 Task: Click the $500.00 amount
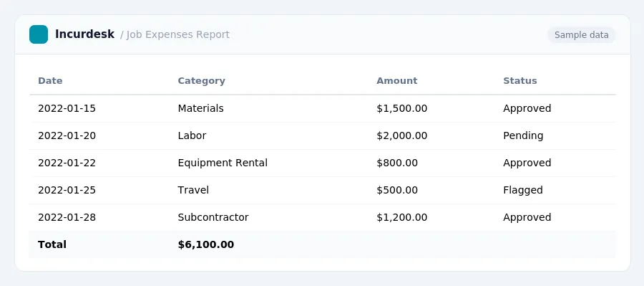click(x=397, y=190)
